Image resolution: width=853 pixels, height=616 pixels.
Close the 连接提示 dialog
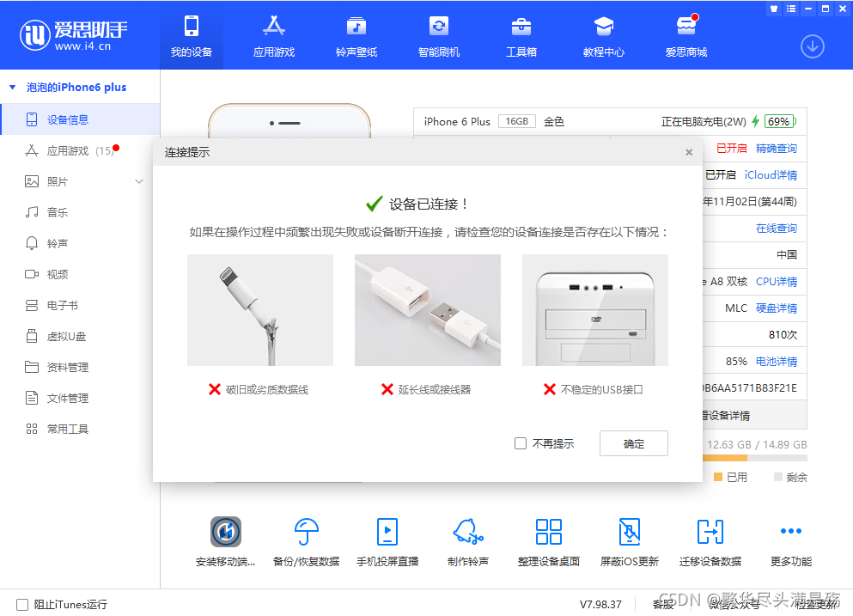(689, 152)
